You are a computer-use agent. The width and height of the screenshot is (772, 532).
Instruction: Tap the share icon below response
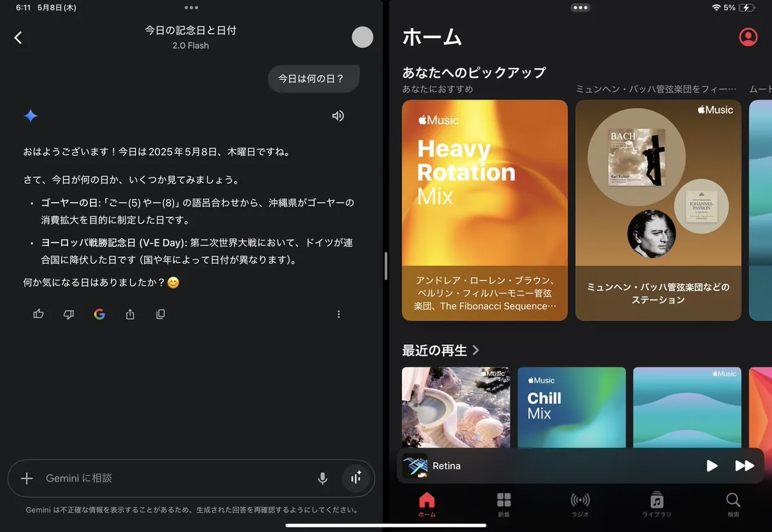pos(130,314)
